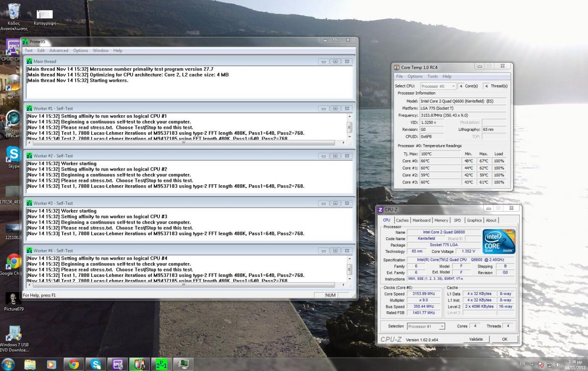This screenshot has height=371, width=588.
Task: Open the File menu in Core Temp
Action: pyautogui.click(x=399, y=76)
